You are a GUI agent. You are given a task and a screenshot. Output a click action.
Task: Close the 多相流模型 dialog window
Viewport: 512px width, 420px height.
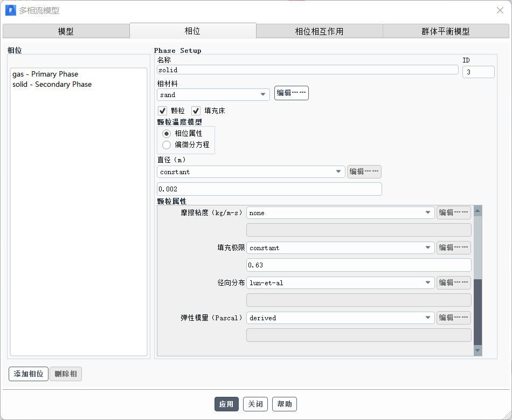click(500, 10)
